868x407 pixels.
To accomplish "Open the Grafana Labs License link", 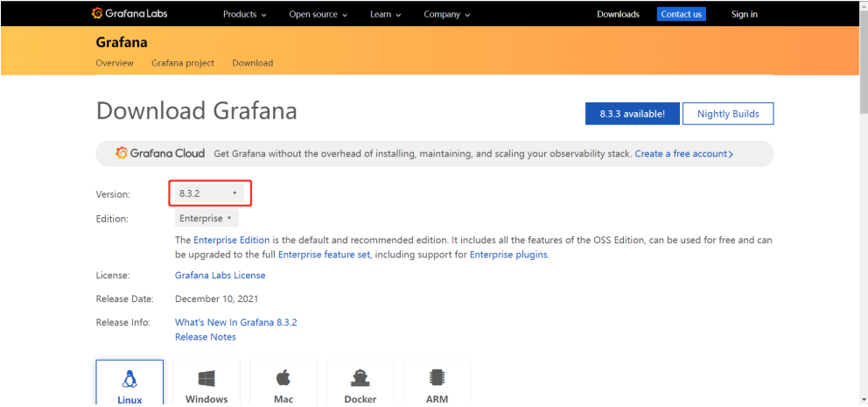I will [220, 275].
